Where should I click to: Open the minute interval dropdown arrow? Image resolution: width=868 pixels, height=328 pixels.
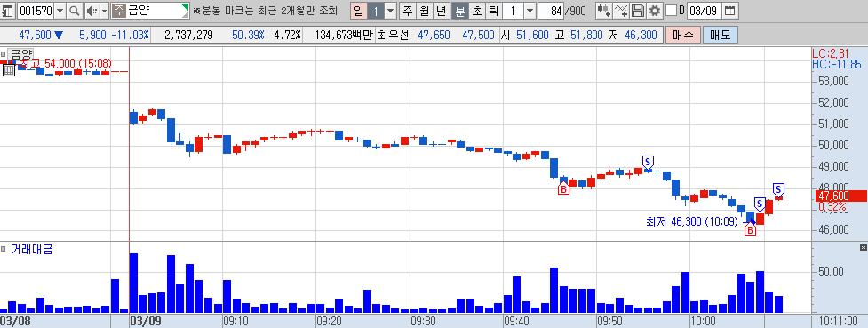(x=530, y=10)
